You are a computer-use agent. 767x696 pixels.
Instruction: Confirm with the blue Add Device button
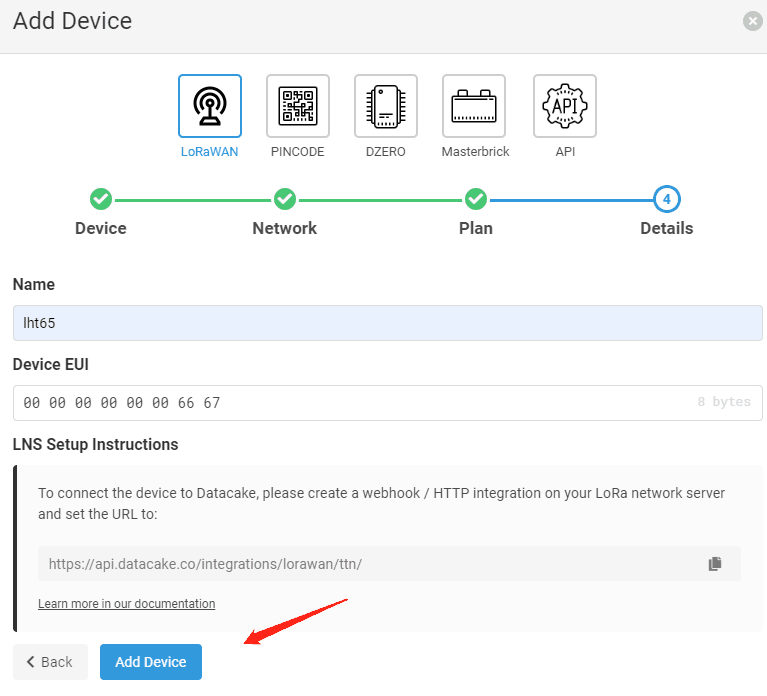[151, 662]
